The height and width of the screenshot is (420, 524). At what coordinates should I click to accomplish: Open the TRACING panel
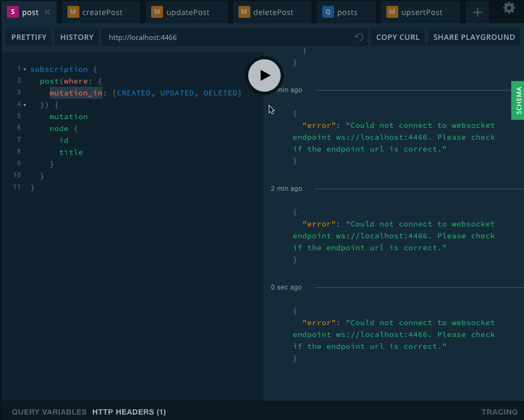(499, 412)
